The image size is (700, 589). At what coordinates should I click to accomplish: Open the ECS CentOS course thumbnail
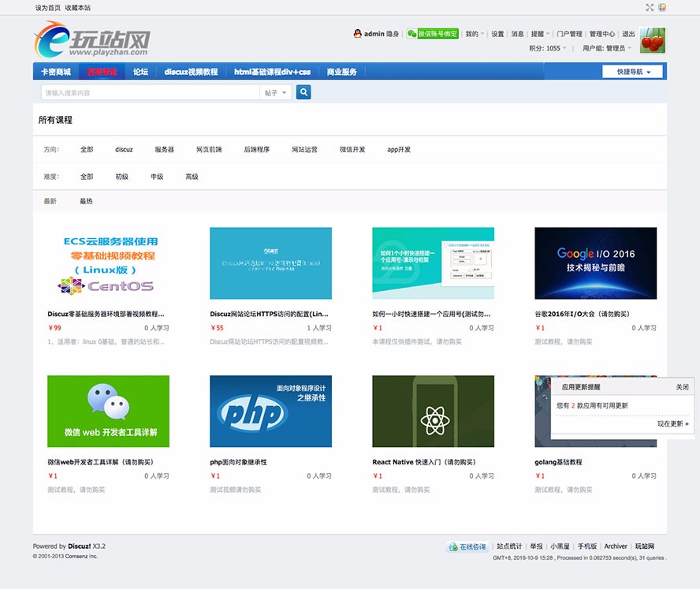[109, 263]
